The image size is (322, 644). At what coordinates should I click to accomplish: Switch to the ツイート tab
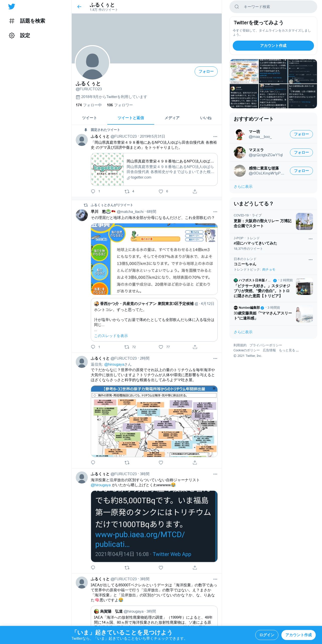pyautogui.click(x=89, y=118)
